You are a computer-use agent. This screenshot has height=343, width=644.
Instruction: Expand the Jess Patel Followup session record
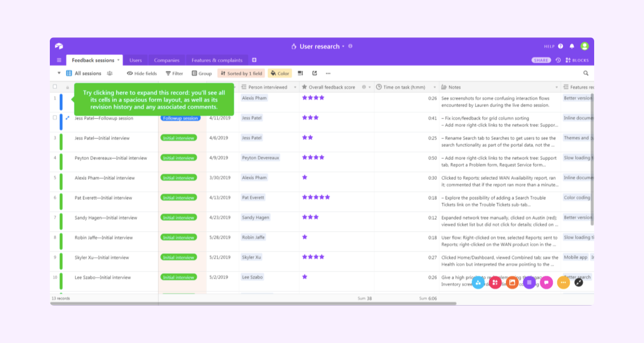[x=68, y=118]
